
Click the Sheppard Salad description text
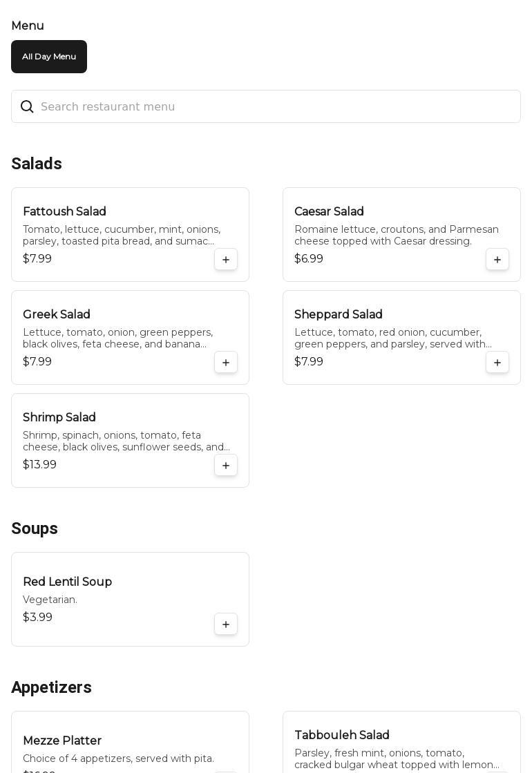pos(393,338)
